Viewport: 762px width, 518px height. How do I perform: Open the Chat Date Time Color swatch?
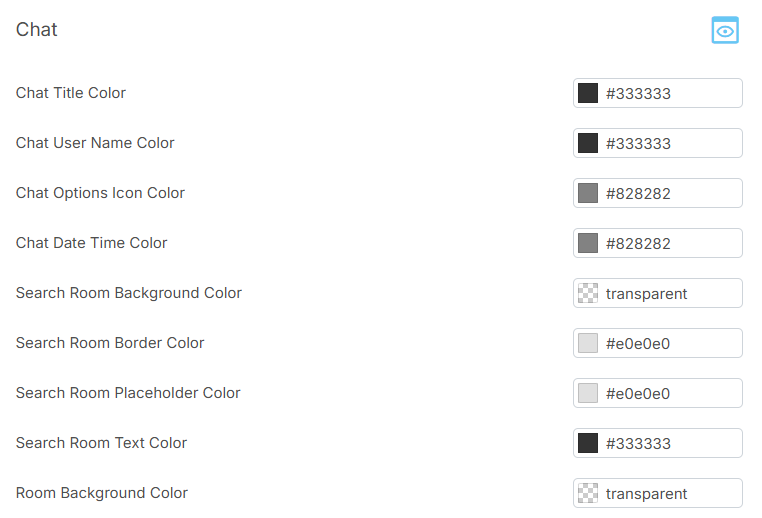point(588,243)
